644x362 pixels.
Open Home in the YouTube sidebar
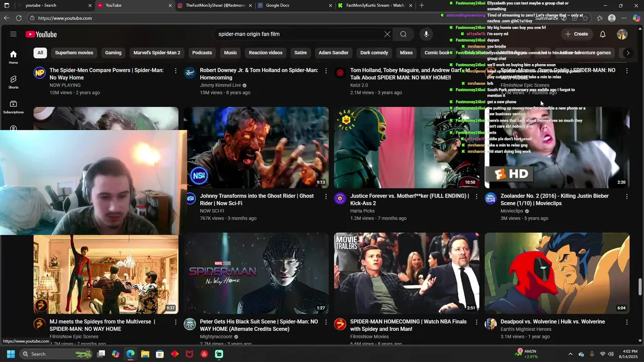[14, 57]
